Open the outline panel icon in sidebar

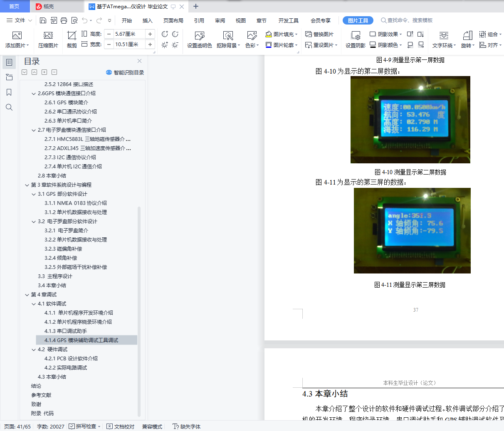tap(9, 62)
